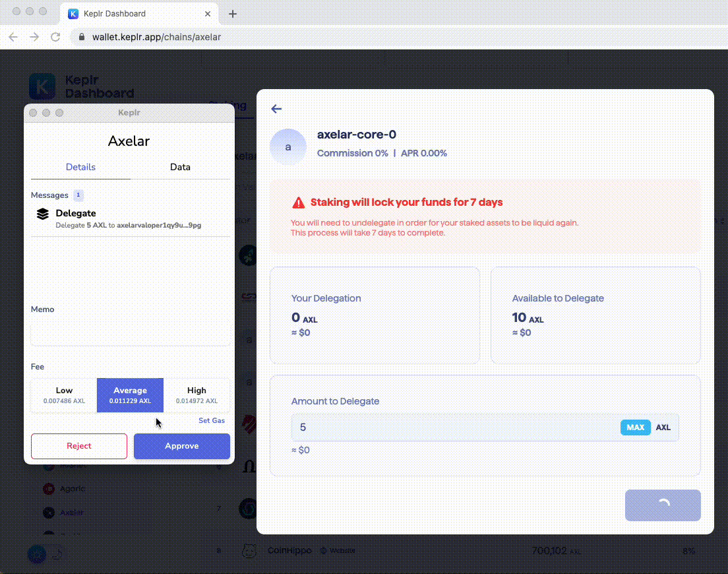The width and height of the screenshot is (728, 574).
Task: Reject the delegate transaction
Action: coord(79,446)
